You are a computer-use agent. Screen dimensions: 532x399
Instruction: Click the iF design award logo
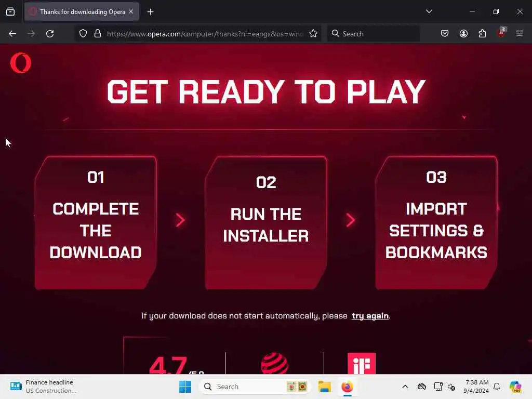(362, 363)
